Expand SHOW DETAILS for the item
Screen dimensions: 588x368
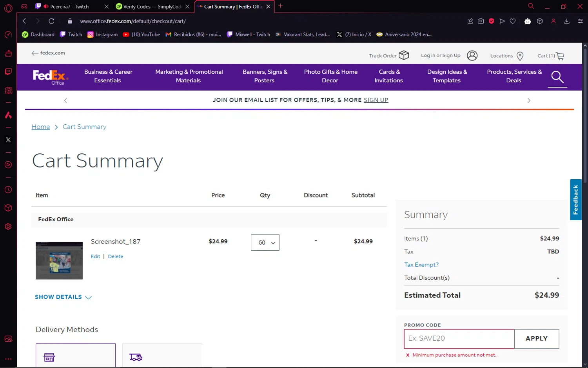[x=63, y=297]
